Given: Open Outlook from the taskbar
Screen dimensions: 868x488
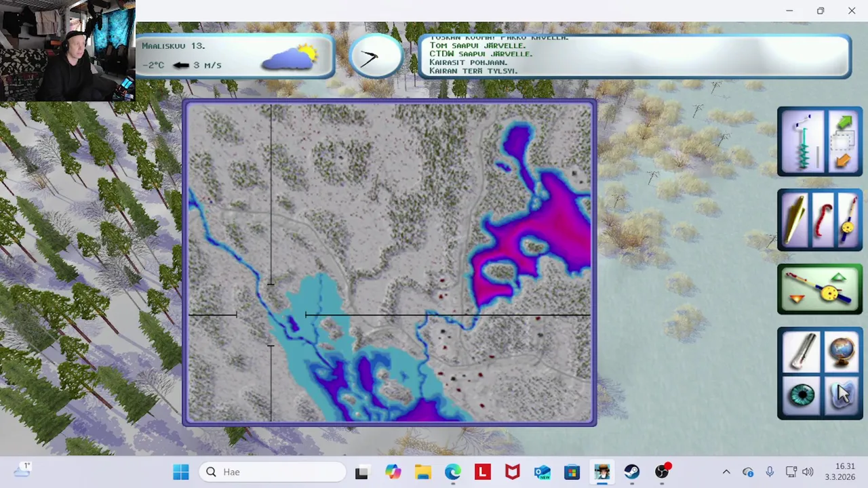Looking at the screenshot, I should [542, 472].
